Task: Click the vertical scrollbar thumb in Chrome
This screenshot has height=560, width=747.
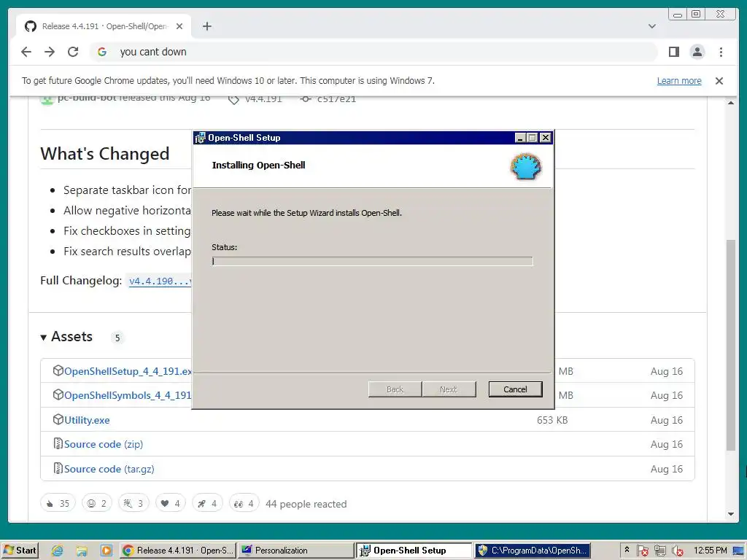Action: click(731, 345)
